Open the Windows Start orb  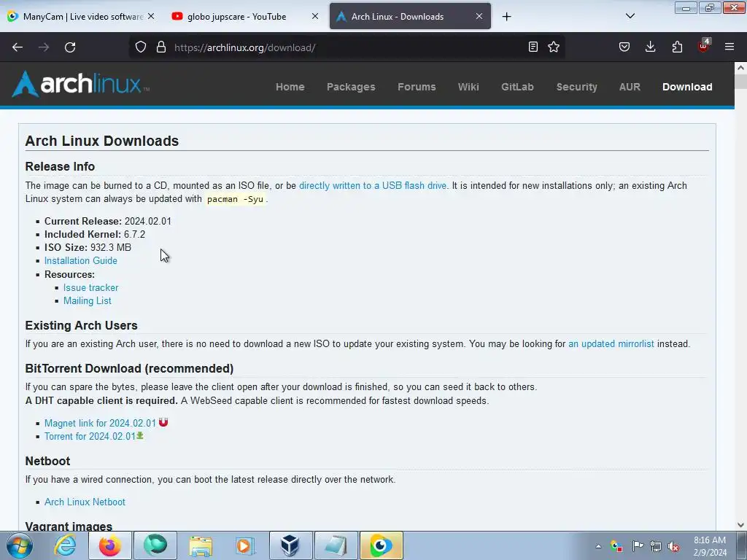click(x=19, y=545)
